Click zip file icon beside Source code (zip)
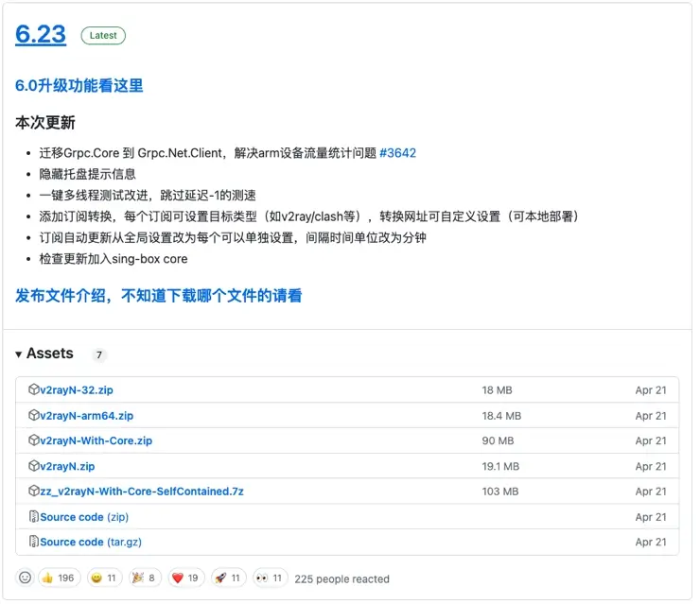The height and width of the screenshot is (604, 700). [33, 517]
